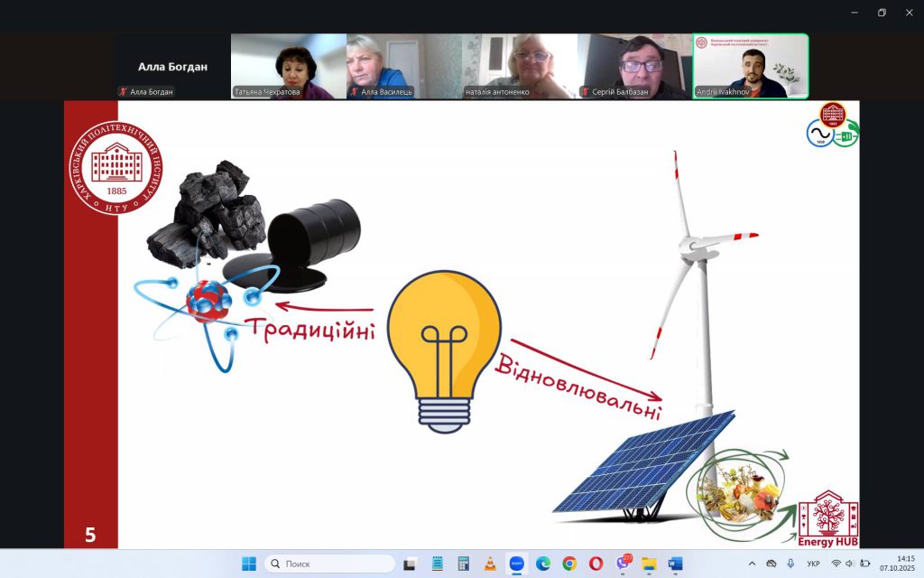924x578 pixels.
Task: Open Task View on taskbar
Action: click(x=411, y=564)
